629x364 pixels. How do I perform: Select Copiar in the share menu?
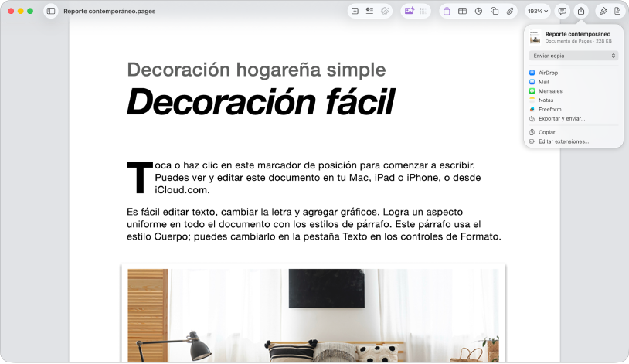[573, 132]
